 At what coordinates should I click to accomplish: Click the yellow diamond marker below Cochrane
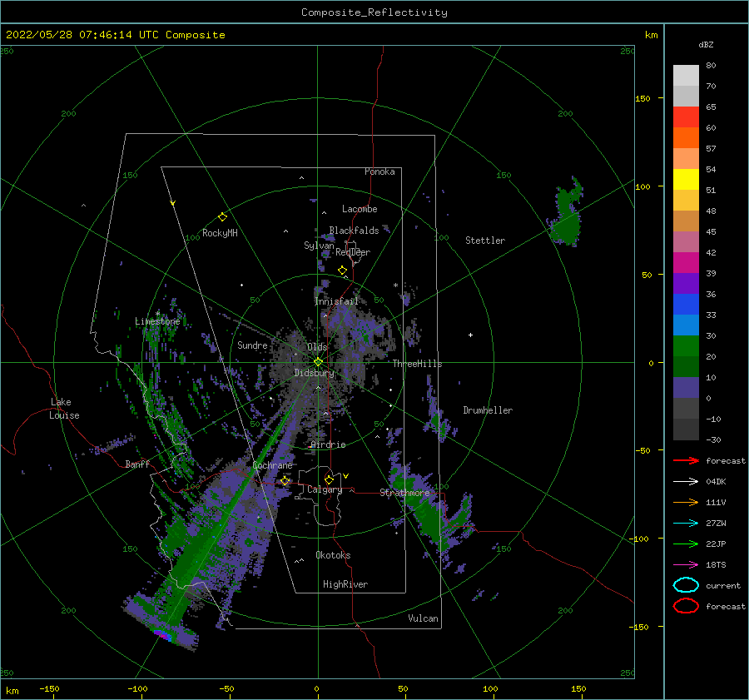coord(285,481)
